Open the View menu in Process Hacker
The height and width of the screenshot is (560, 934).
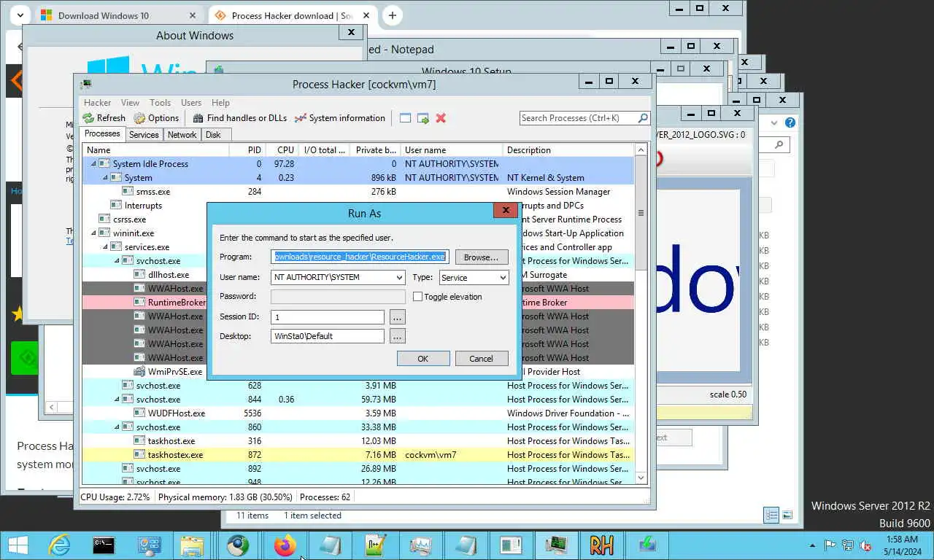(x=130, y=103)
